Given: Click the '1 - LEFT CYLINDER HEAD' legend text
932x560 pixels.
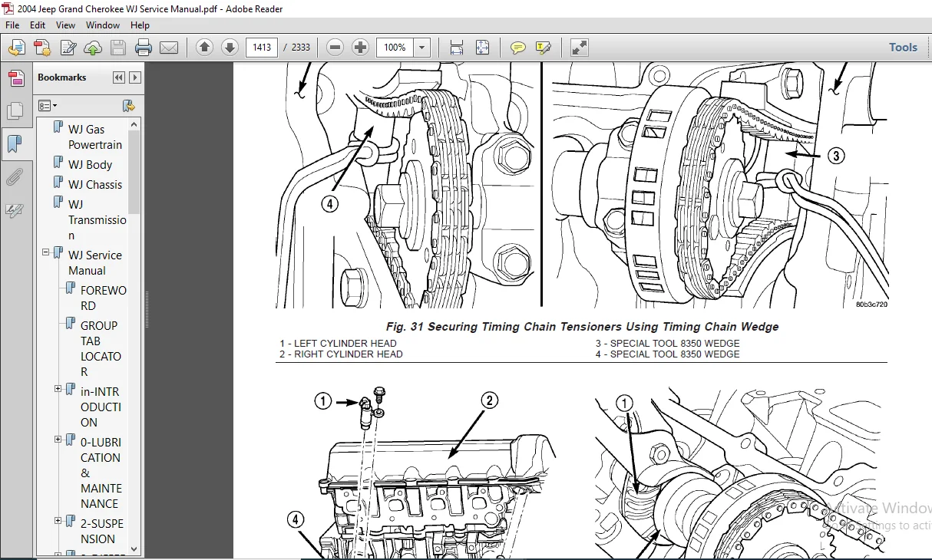Looking at the screenshot, I should tap(338, 344).
